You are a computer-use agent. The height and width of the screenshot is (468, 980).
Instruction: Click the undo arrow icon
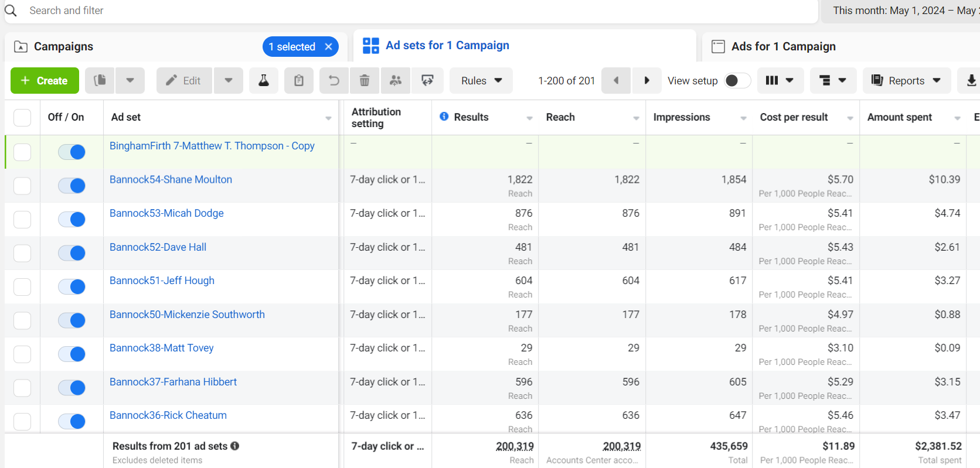(x=334, y=80)
